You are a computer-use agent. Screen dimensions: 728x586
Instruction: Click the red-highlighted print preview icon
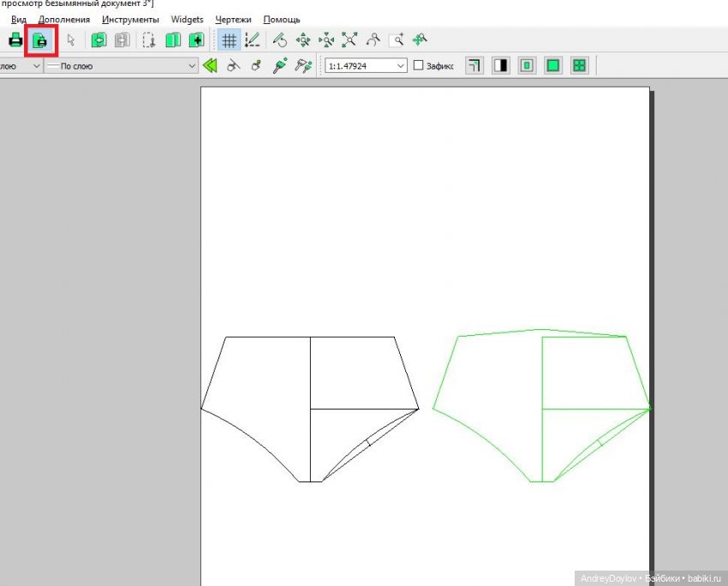[40, 39]
